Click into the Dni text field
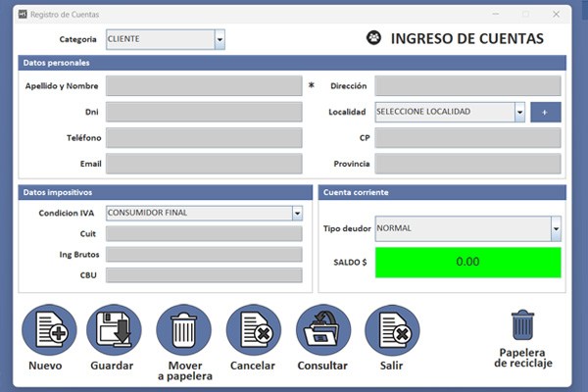The height and width of the screenshot is (392, 588). click(204, 112)
